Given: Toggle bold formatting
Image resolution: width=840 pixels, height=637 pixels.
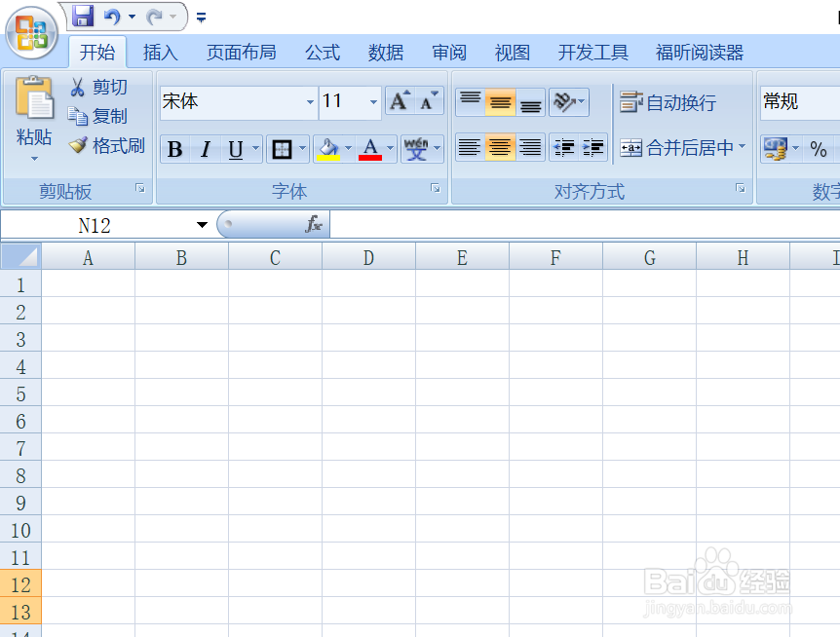Looking at the screenshot, I should pyautogui.click(x=174, y=148).
